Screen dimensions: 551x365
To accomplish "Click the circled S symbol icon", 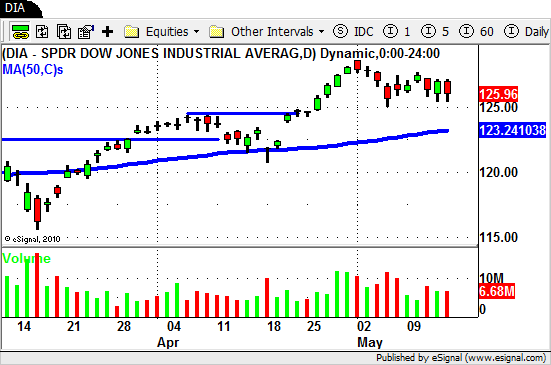I will (x=340, y=31).
